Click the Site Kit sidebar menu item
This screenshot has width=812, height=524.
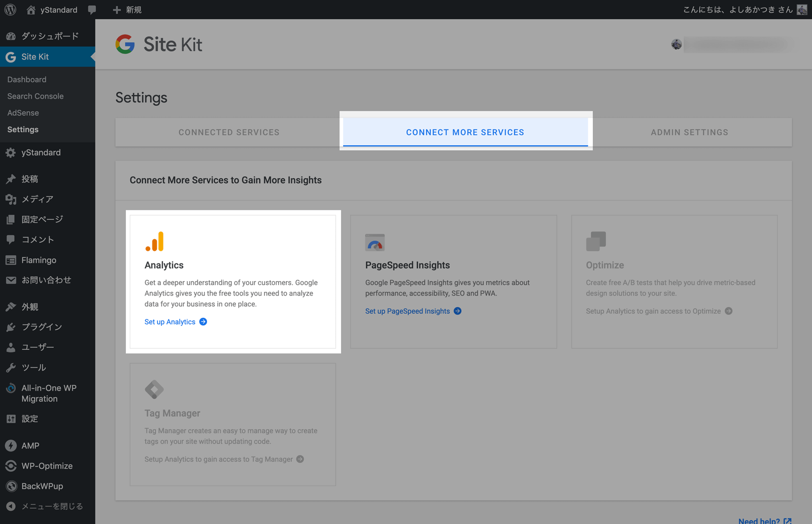click(x=47, y=57)
